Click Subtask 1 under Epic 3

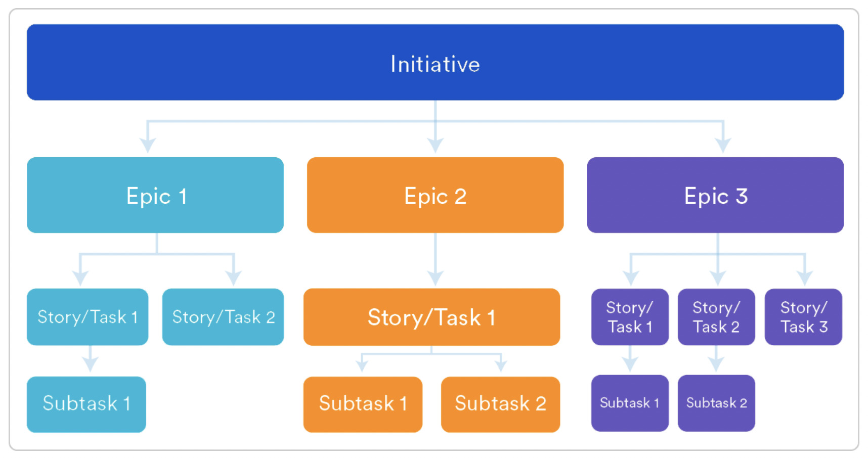[629, 402]
